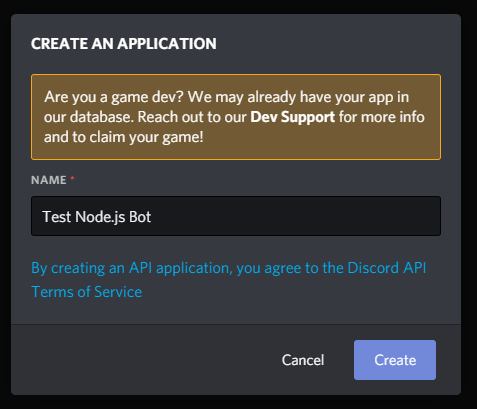Click the Create An Application heading
Screen dimensions: 477x409
(124, 44)
